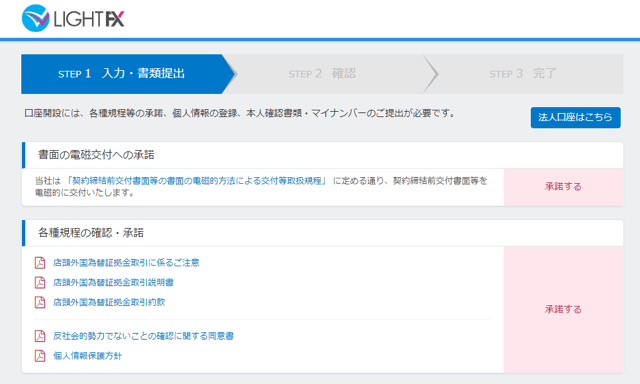Open 個人情報保護方針 link
The image size is (640, 384).
[x=87, y=356]
